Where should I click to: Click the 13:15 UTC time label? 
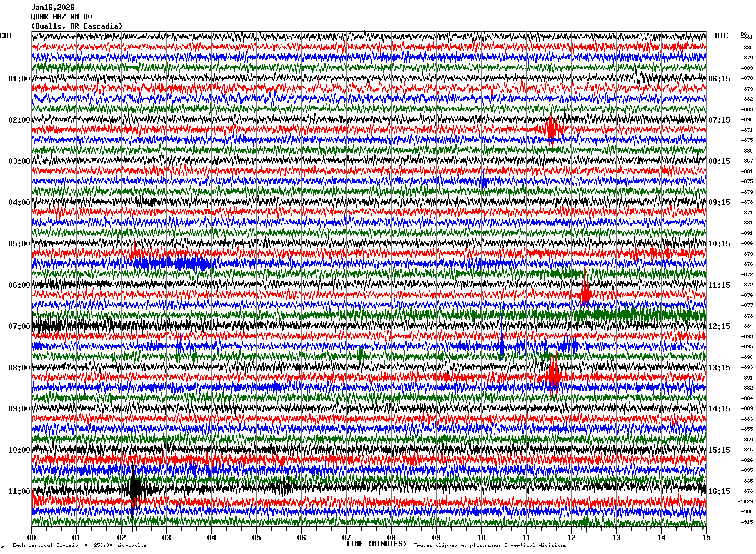[720, 368]
